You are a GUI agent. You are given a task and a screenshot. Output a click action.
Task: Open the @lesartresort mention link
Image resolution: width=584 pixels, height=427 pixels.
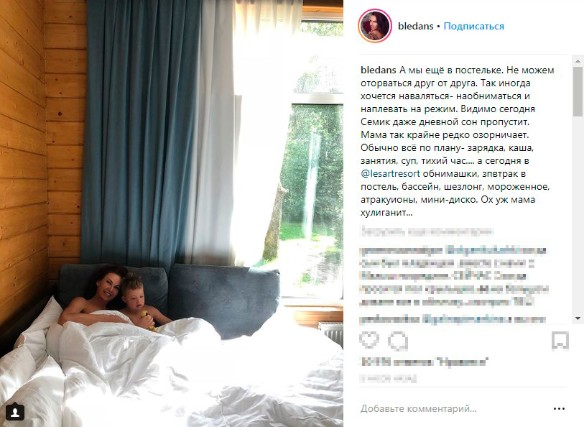point(390,174)
